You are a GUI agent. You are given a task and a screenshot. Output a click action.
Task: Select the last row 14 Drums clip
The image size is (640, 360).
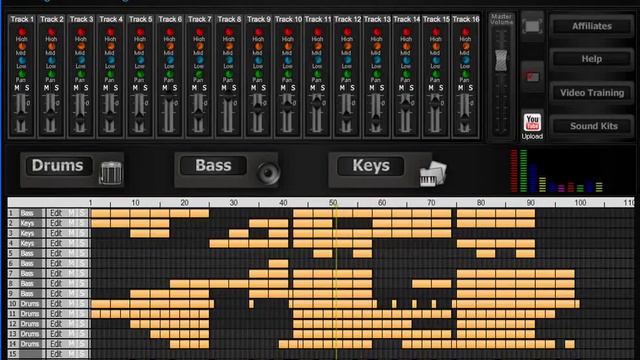click(x=570, y=344)
